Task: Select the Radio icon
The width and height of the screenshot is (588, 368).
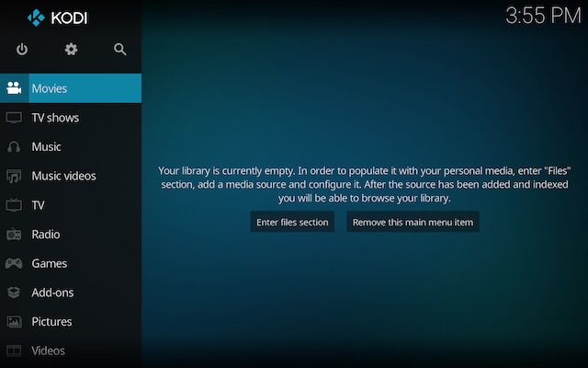Action: 14,235
